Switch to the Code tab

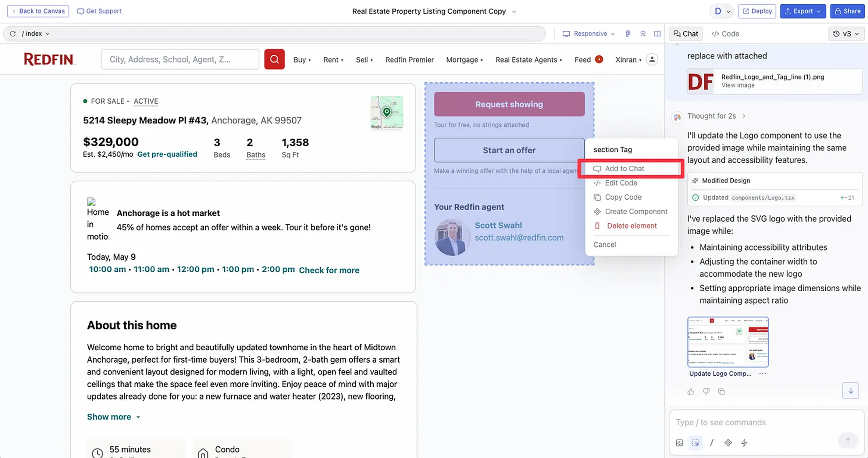pos(725,34)
